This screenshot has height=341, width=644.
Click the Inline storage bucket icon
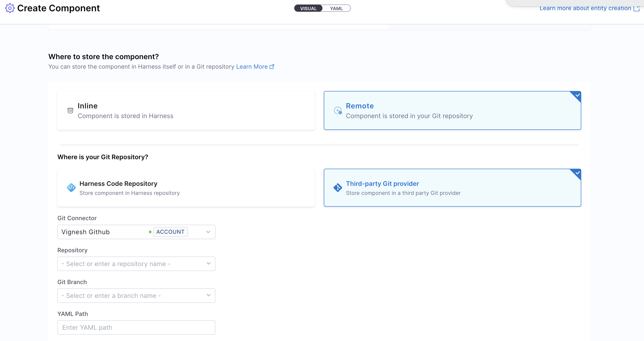[70, 110]
